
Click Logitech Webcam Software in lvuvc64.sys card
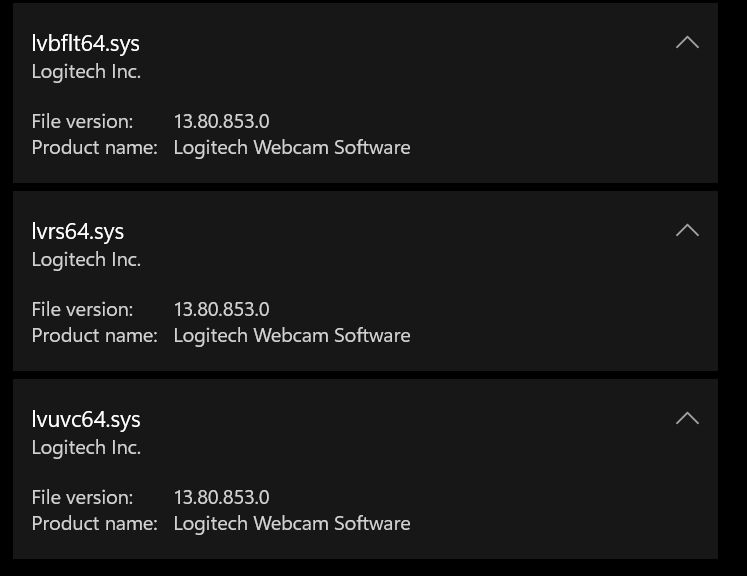[x=292, y=523]
